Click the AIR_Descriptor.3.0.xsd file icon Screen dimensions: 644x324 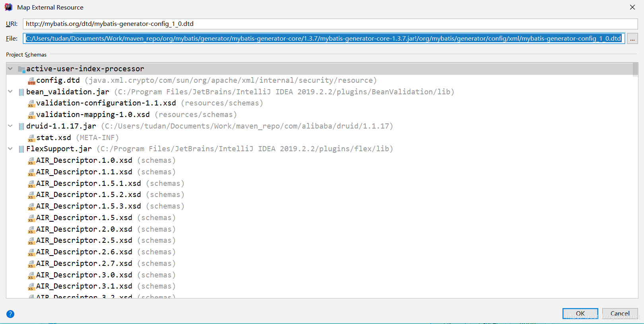click(31, 275)
